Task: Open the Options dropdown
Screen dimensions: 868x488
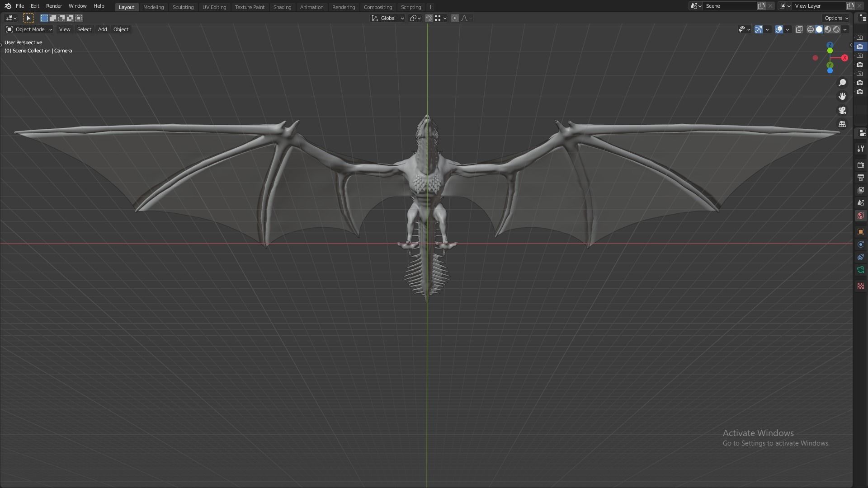Action: tap(836, 18)
